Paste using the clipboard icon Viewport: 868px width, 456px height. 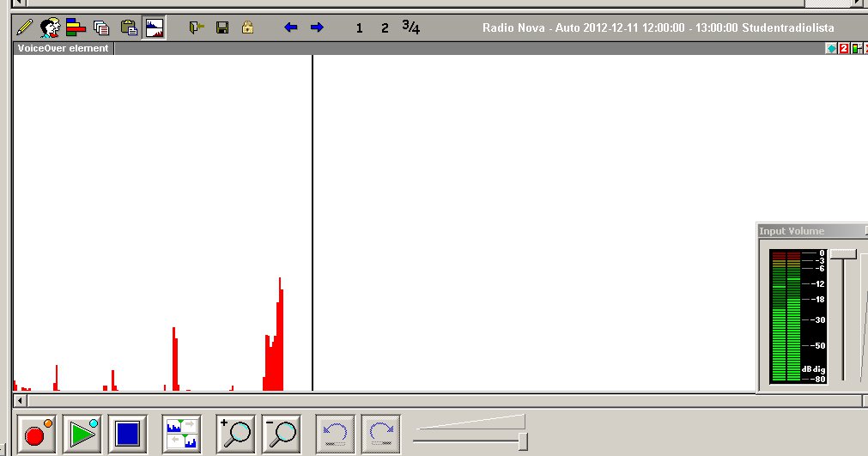click(x=129, y=27)
